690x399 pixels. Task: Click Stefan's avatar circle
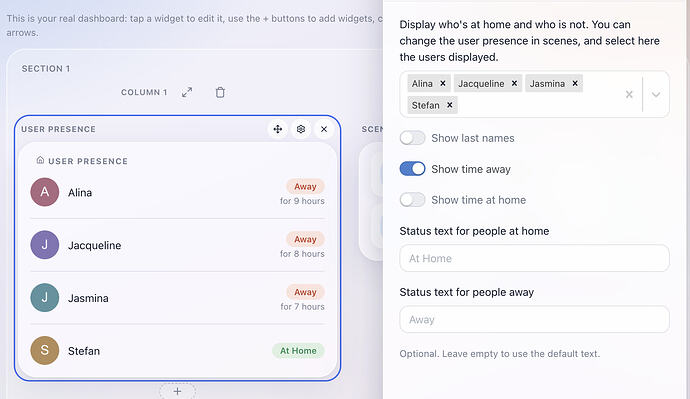click(44, 350)
